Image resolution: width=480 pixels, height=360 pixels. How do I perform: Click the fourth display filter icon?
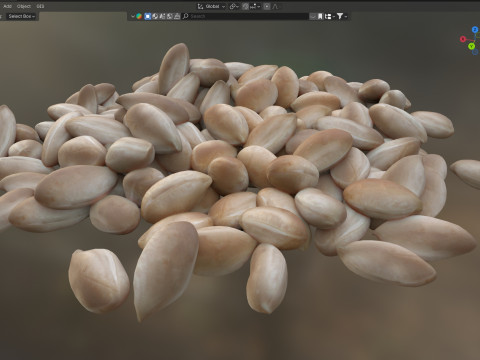point(170,16)
